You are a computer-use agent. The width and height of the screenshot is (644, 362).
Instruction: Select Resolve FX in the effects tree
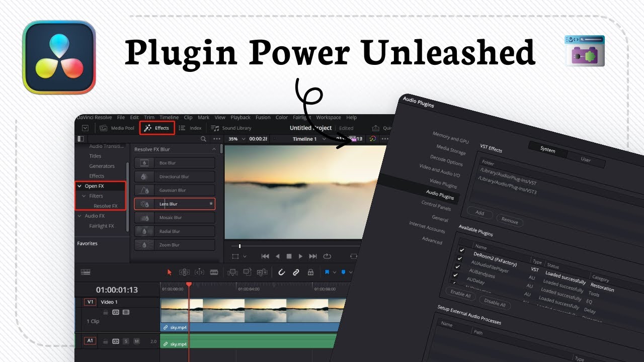pyautogui.click(x=105, y=206)
